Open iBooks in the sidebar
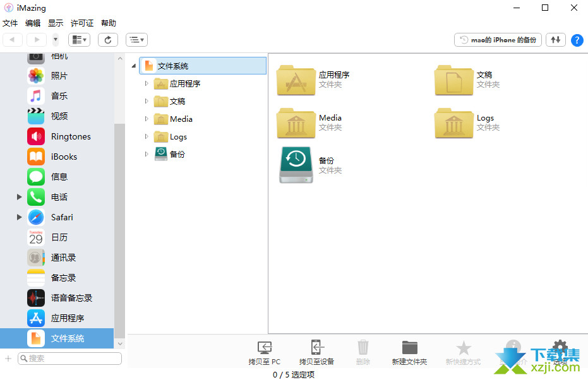The width and height of the screenshot is (588, 380). pyautogui.click(x=64, y=157)
